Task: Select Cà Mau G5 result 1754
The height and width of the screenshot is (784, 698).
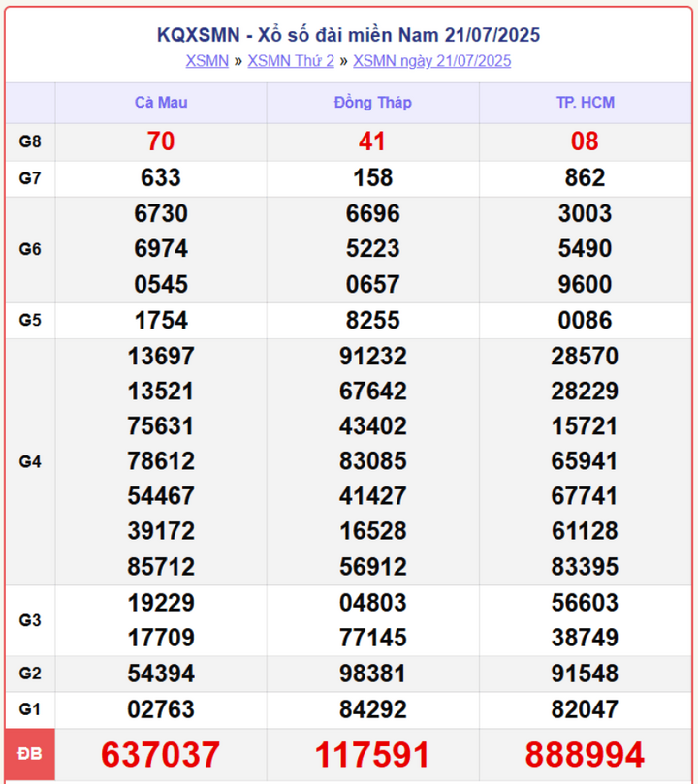Action: 161,321
